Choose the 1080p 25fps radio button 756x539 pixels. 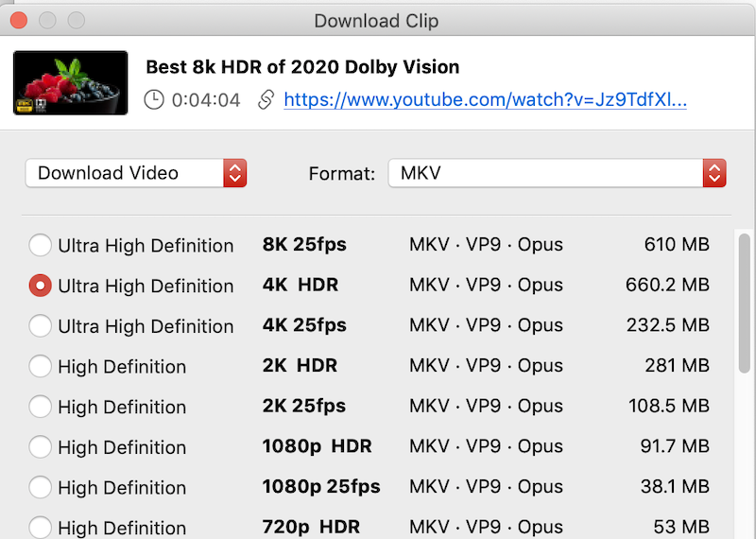tap(41, 487)
